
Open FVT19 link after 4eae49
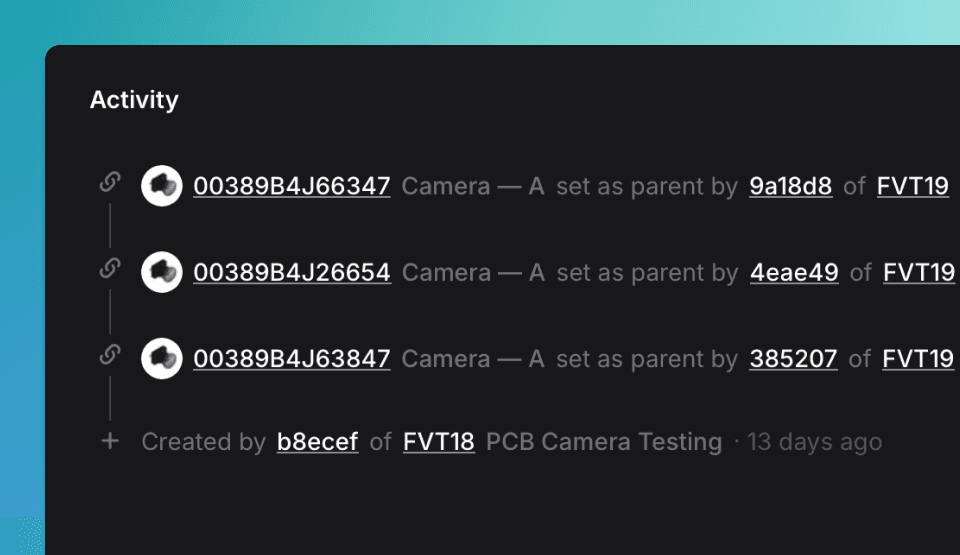pyautogui.click(x=918, y=272)
